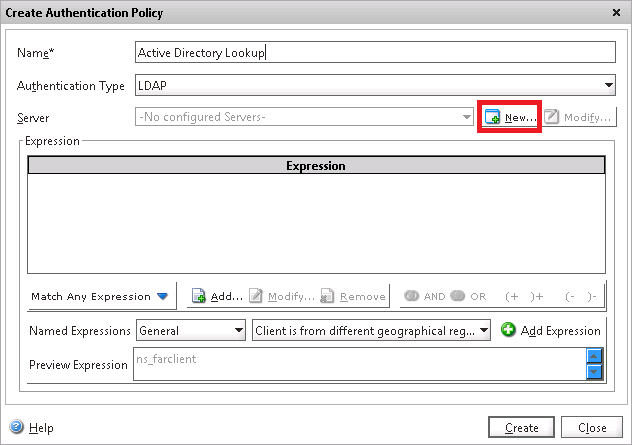Toggle the AND operator
The image size is (632, 445).
coord(412,296)
